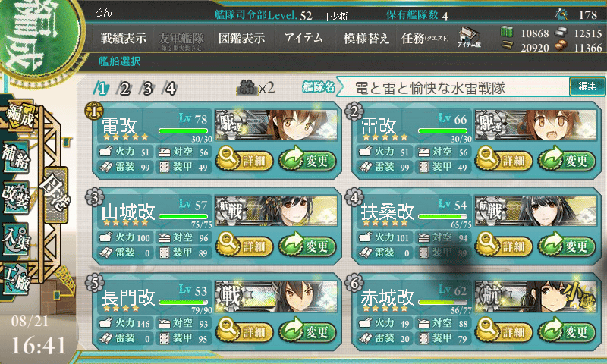The width and height of the screenshot is (607, 364).
Task: Click the 赤城改 ship banner thumbnail
Action: click(x=536, y=297)
